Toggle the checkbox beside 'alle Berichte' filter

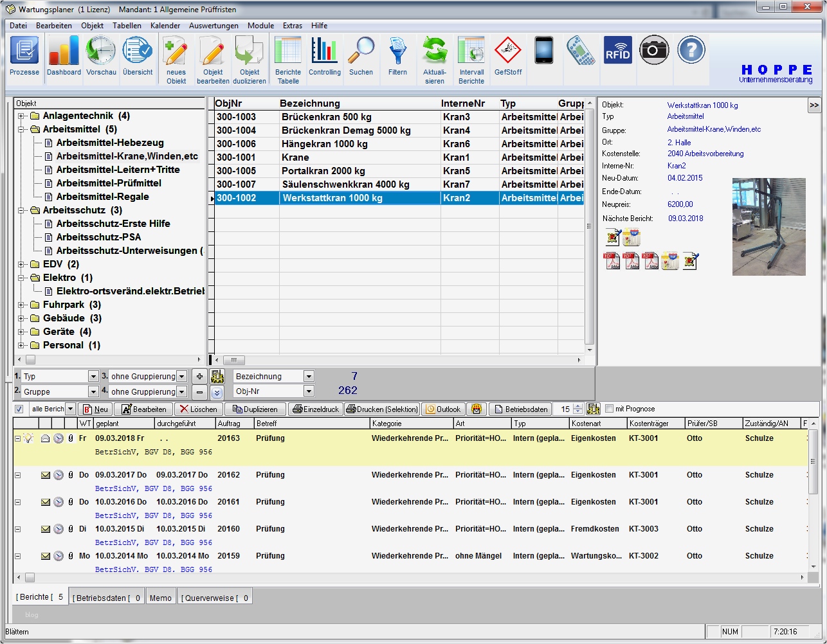pos(18,408)
